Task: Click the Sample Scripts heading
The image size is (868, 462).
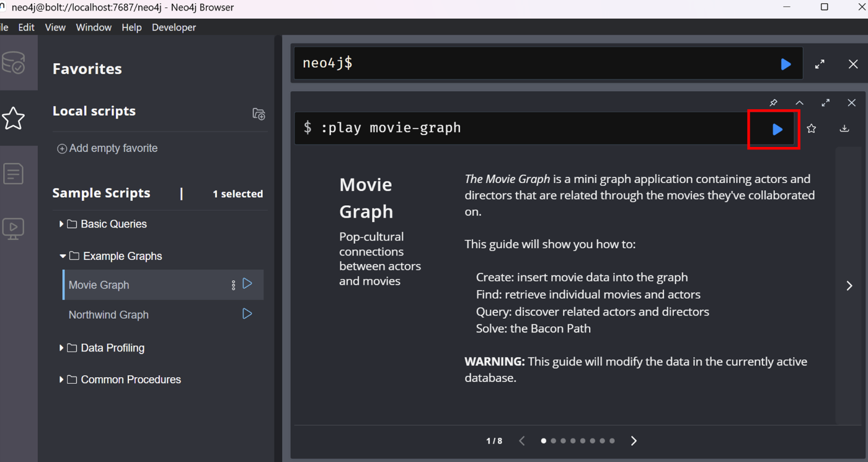Action: pos(101,193)
